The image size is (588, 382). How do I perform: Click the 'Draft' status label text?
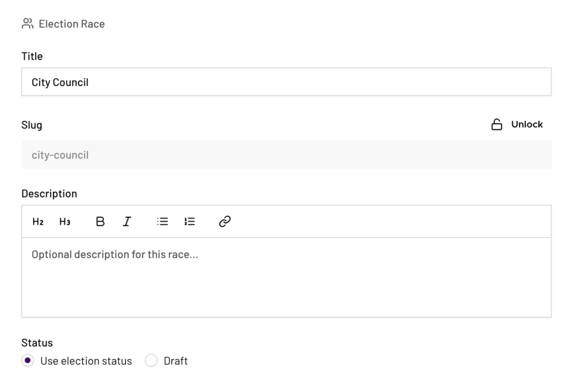pyautogui.click(x=176, y=361)
